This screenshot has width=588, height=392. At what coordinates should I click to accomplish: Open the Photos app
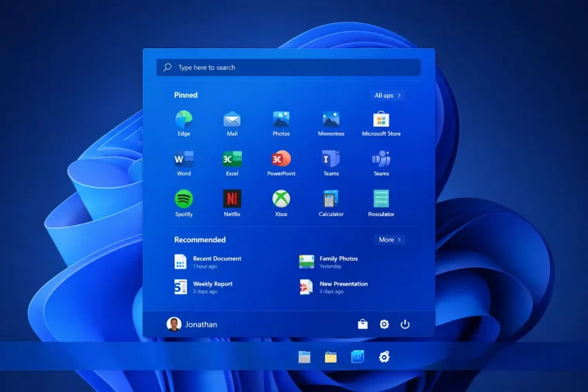point(281,123)
